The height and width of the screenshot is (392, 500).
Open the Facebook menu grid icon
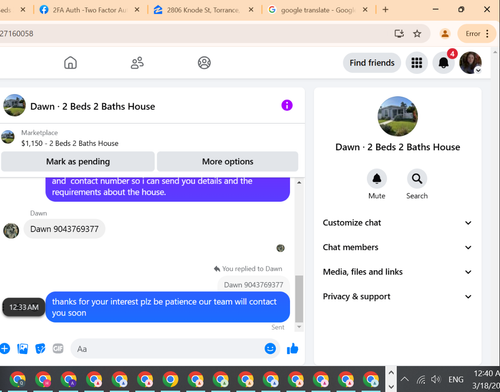pyautogui.click(x=417, y=63)
